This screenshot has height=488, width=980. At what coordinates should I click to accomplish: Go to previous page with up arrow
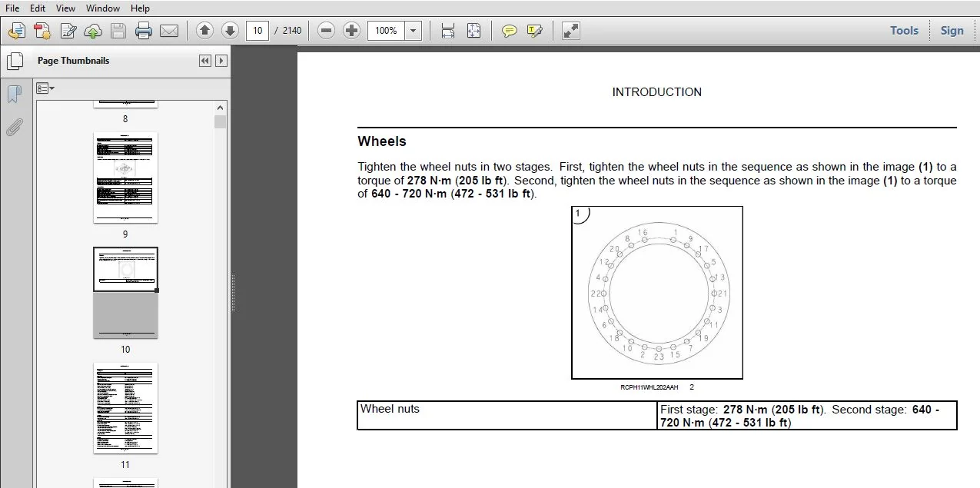click(x=204, y=31)
